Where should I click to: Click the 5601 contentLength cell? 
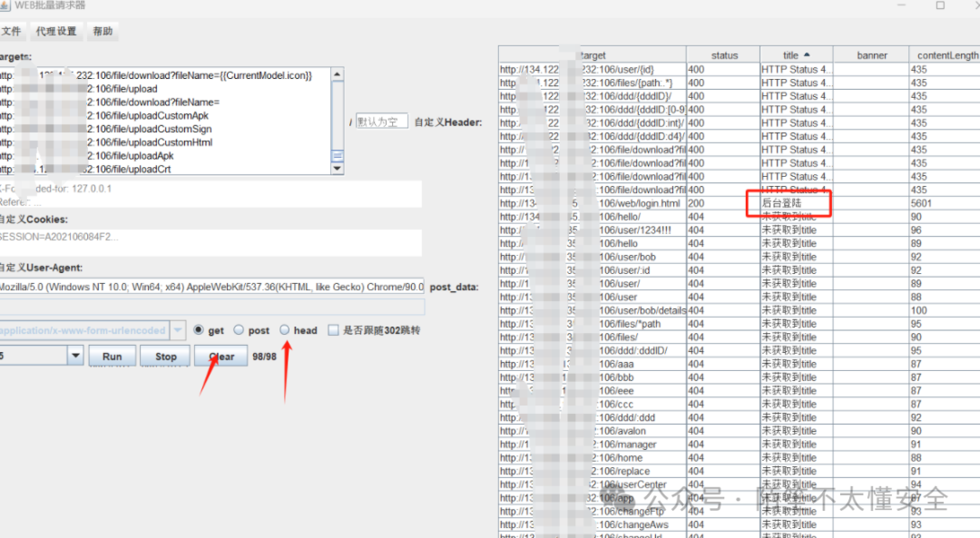pos(944,203)
